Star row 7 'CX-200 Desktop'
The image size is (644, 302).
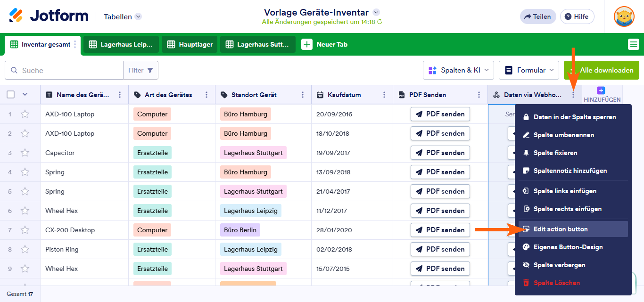pyautogui.click(x=25, y=230)
